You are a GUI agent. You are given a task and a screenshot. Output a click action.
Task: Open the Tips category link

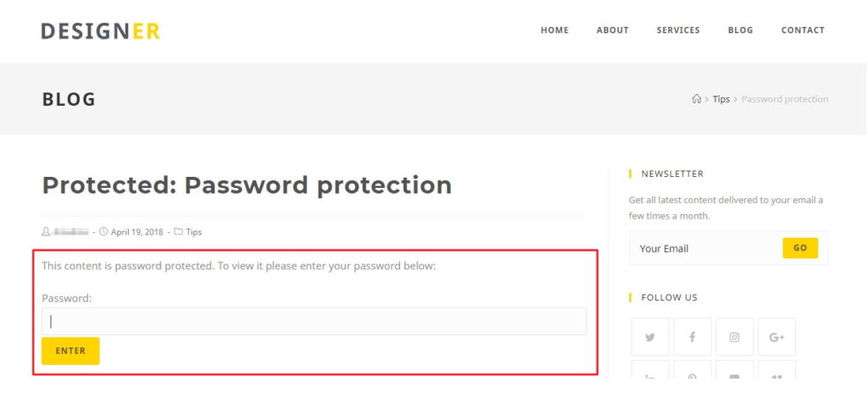point(194,232)
